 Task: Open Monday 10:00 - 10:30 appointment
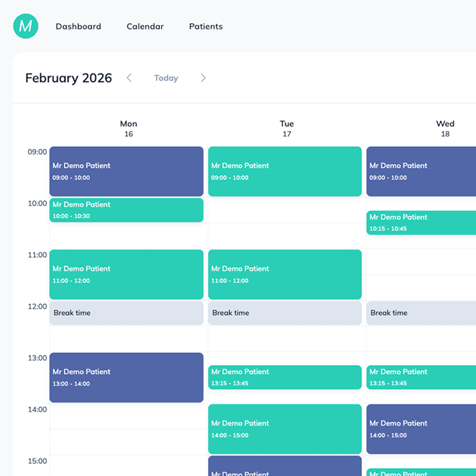click(126, 210)
